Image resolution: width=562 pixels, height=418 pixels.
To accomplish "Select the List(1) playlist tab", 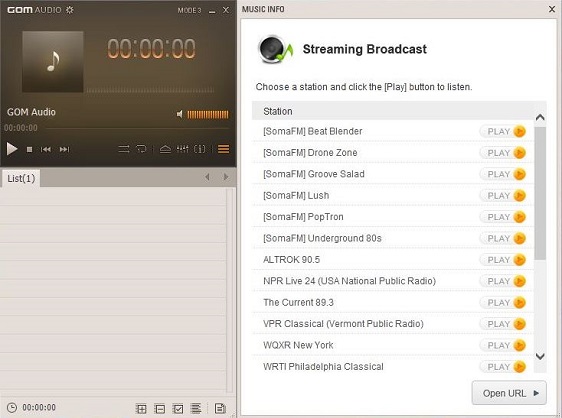I will 21,178.
